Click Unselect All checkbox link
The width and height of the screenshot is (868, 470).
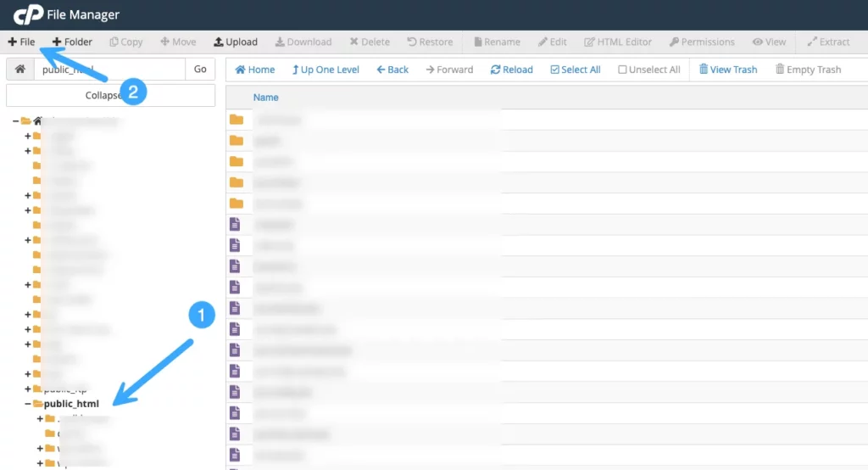[648, 70]
